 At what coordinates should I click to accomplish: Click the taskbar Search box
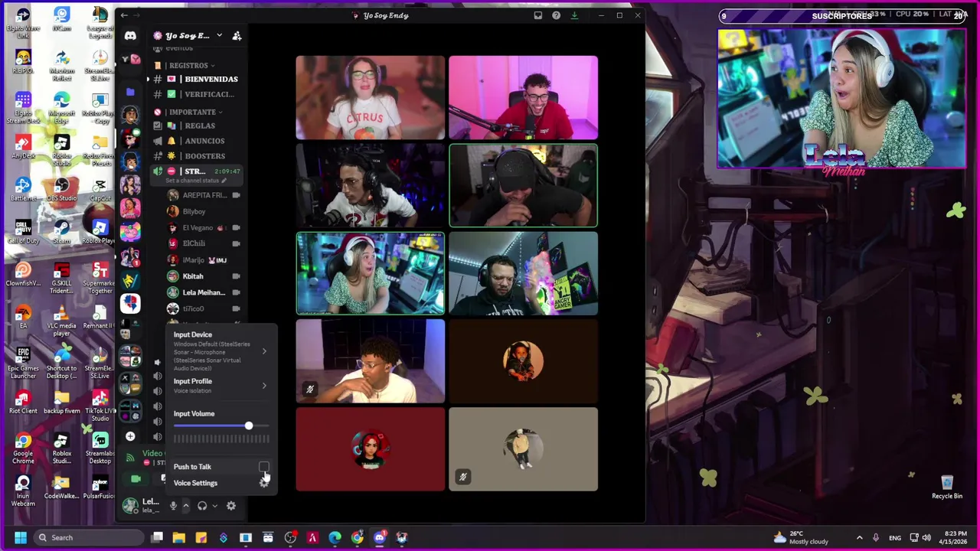(88, 537)
